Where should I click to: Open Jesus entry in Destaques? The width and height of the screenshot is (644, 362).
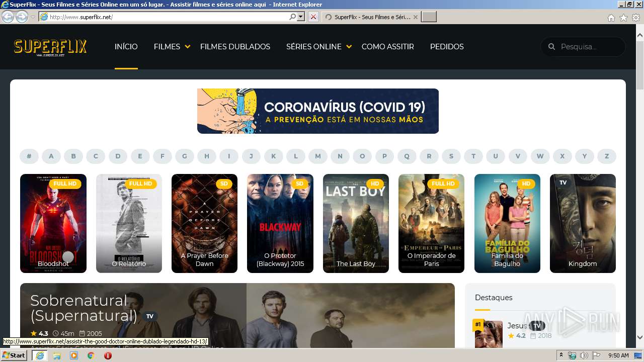pyautogui.click(x=517, y=326)
